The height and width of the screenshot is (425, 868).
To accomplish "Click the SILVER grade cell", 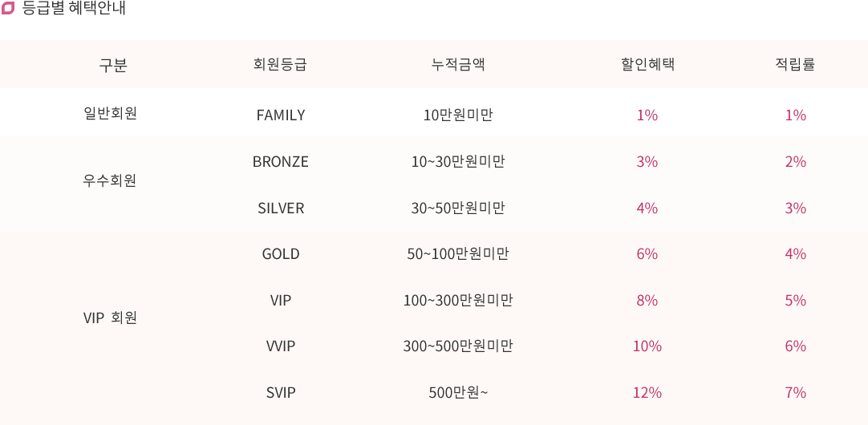I will pos(281,208).
